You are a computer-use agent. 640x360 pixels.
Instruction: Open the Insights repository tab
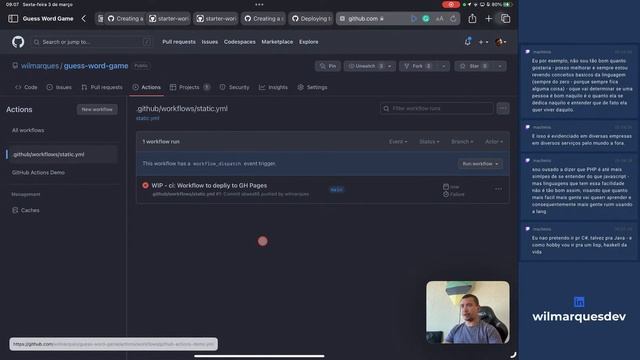tap(273, 87)
